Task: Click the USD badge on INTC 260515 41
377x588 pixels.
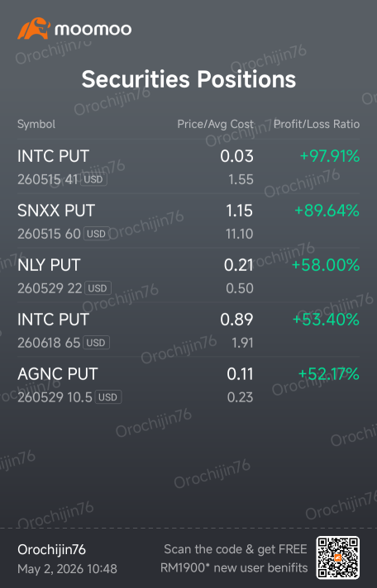Action: click(x=93, y=179)
